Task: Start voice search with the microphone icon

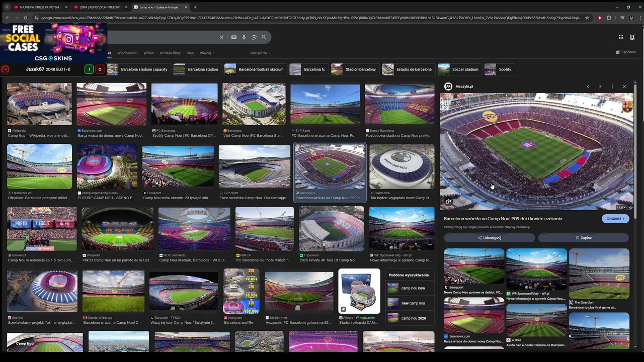Action: (244, 37)
